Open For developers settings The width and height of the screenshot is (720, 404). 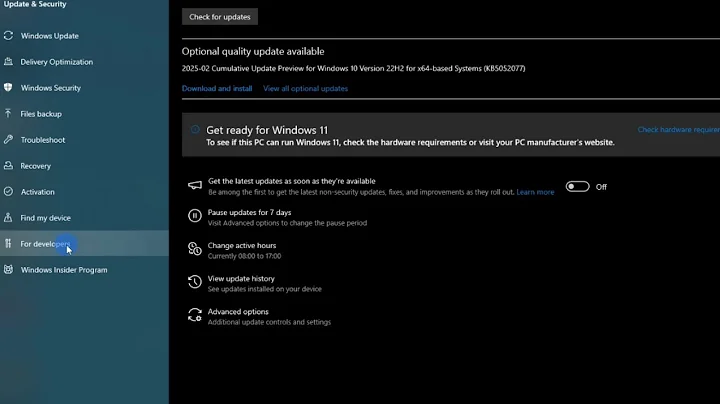tap(84, 243)
